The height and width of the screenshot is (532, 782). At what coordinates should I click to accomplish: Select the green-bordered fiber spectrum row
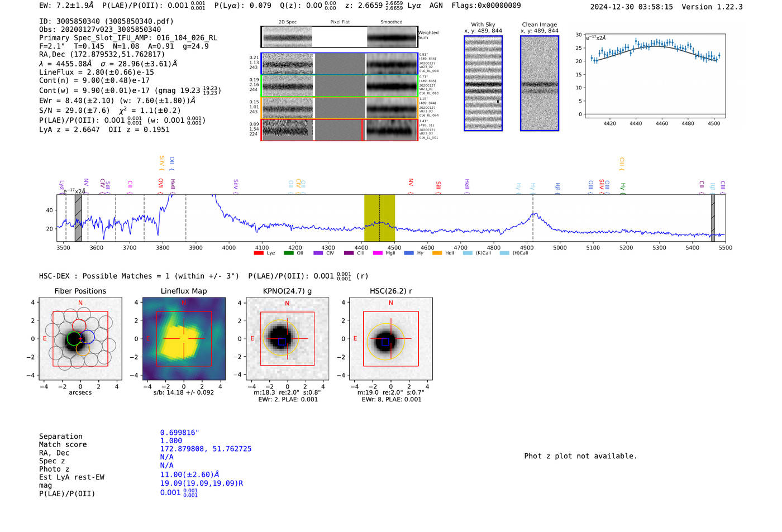click(339, 85)
